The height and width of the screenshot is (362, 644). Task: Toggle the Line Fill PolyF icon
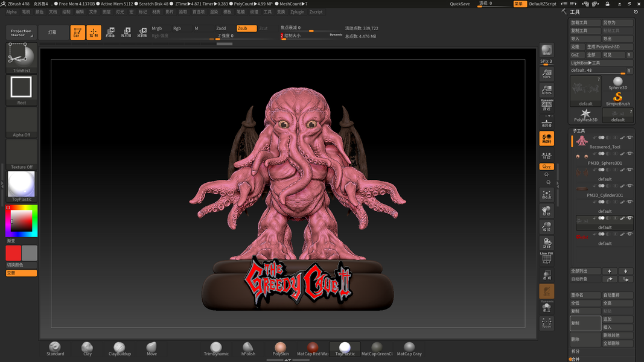pyautogui.click(x=546, y=258)
